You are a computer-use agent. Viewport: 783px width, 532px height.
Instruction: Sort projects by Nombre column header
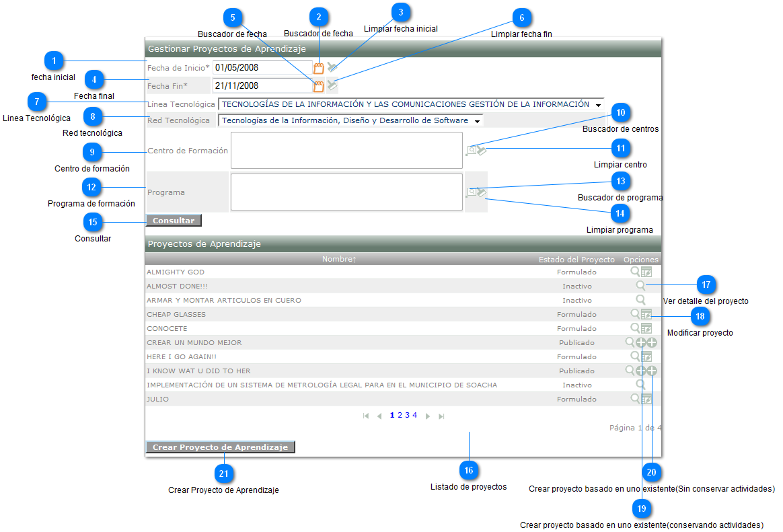click(338, 260)
